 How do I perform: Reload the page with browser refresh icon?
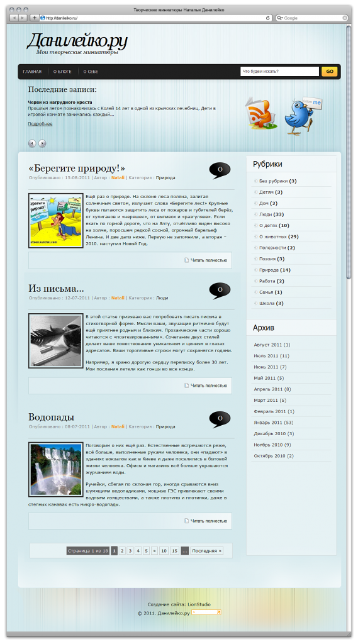(268, 18)
